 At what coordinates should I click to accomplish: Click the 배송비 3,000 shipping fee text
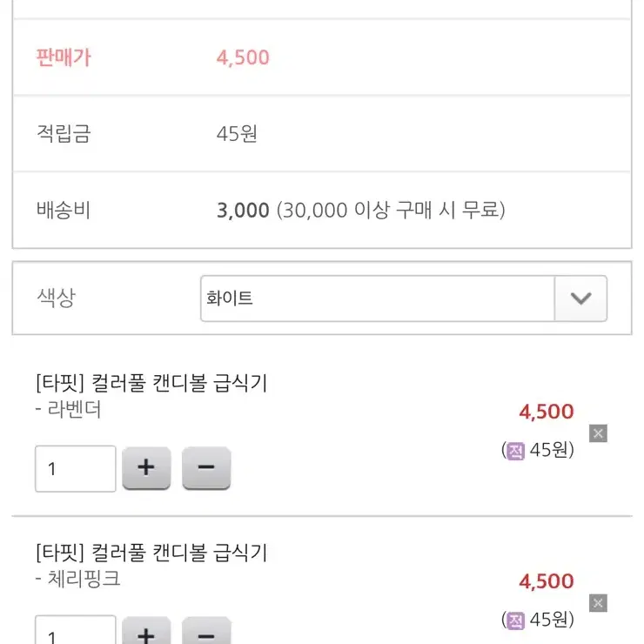[243, 211]
